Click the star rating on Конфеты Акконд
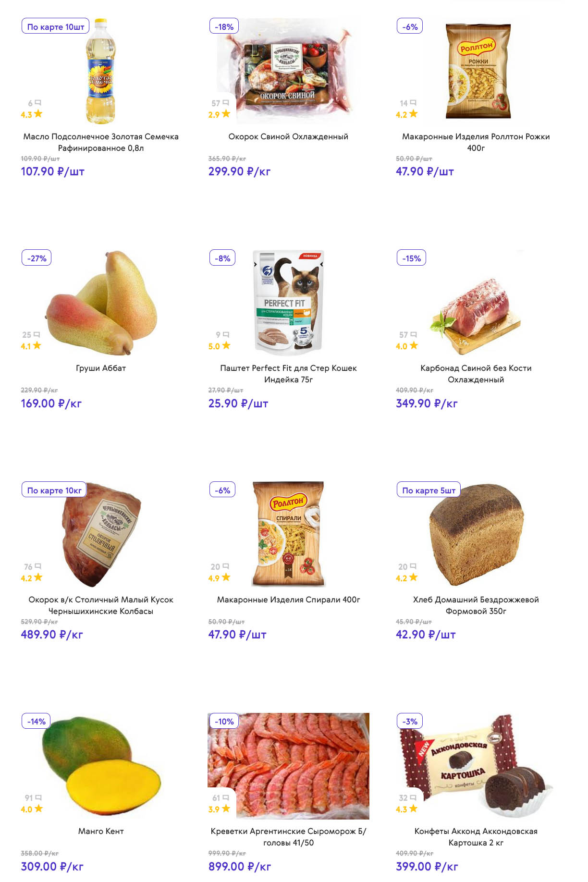The height and width of the screenshot is (882, 588). tap(413, 808)
